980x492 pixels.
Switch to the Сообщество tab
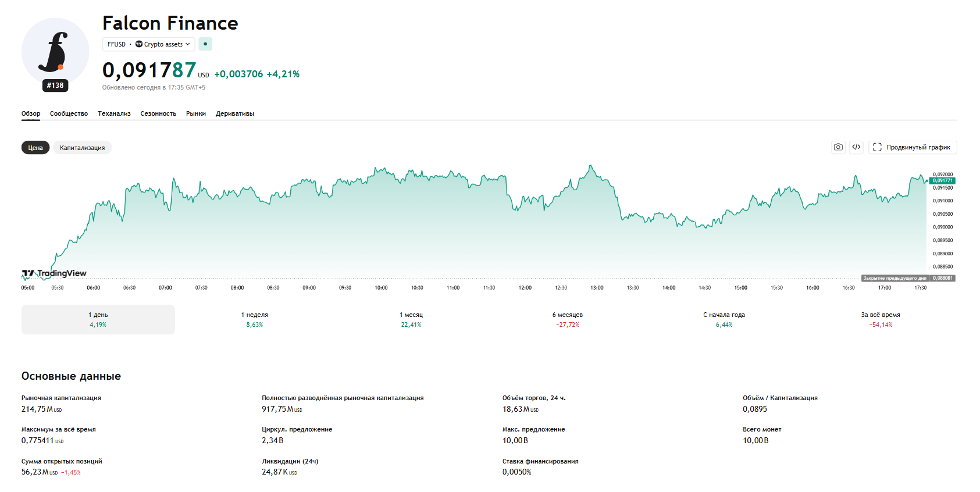tap(69, 114)
